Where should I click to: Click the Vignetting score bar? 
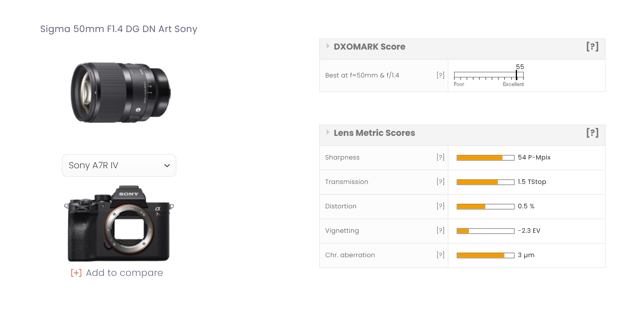point(485,231)
